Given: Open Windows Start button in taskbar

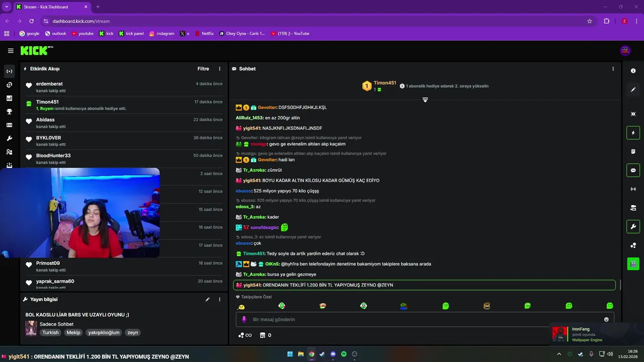Looking at the screenshot, I should pyautogui.click(x=290, y=354).
